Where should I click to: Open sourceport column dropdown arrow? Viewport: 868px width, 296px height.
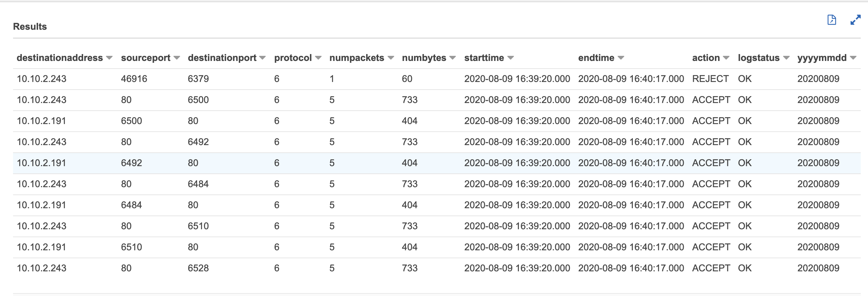tap(177, 58)
